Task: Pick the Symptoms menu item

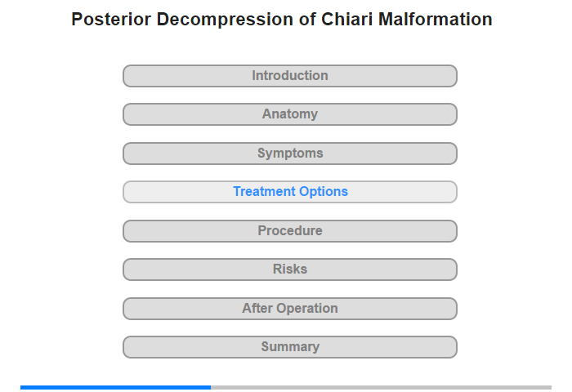Action: [x=289, y=154]
